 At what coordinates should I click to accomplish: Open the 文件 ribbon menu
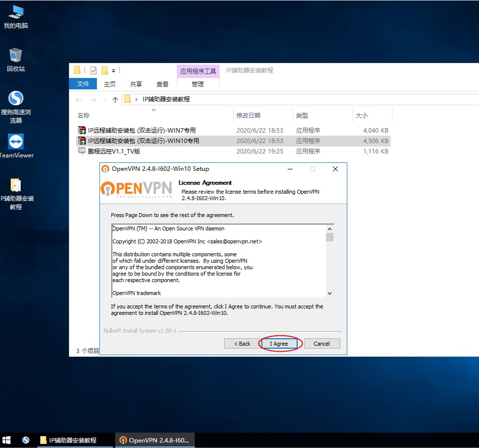pos(83,83)
